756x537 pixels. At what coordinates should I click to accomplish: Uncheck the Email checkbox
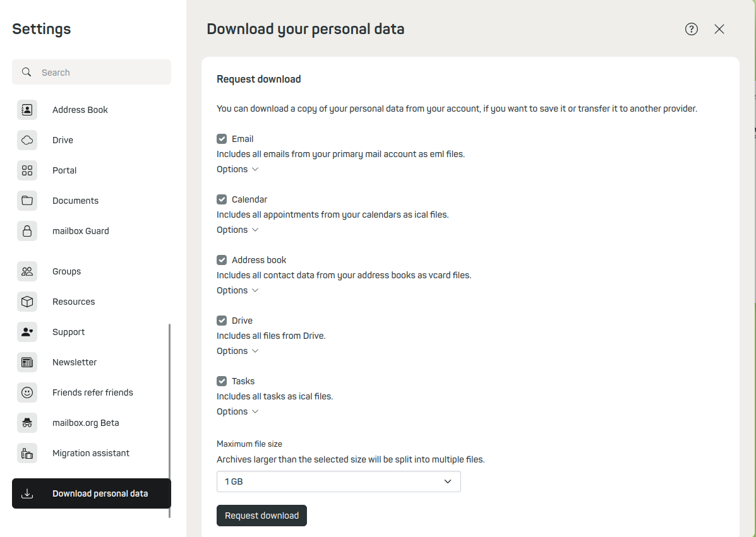[x=222, y=139]
